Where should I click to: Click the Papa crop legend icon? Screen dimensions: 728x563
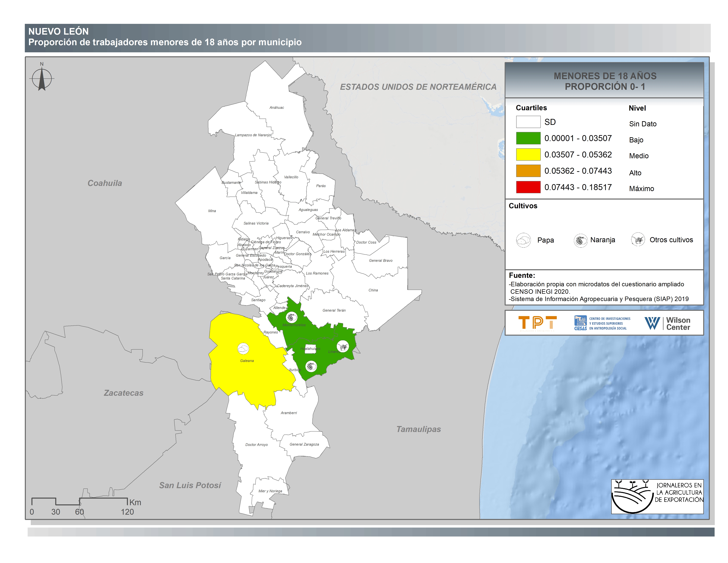523,240
